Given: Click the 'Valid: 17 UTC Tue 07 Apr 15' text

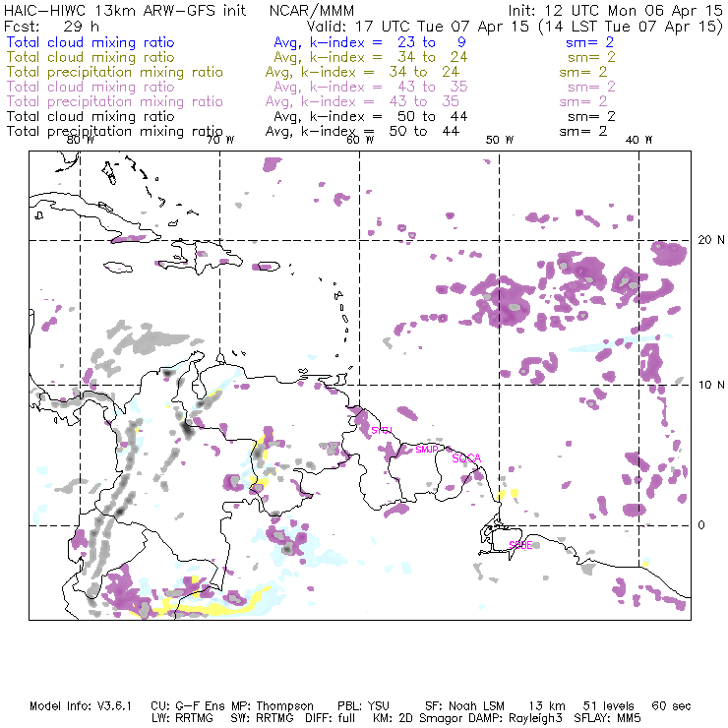Looking at the screenshot, I should pyautogui.click(x=418, y=27).
